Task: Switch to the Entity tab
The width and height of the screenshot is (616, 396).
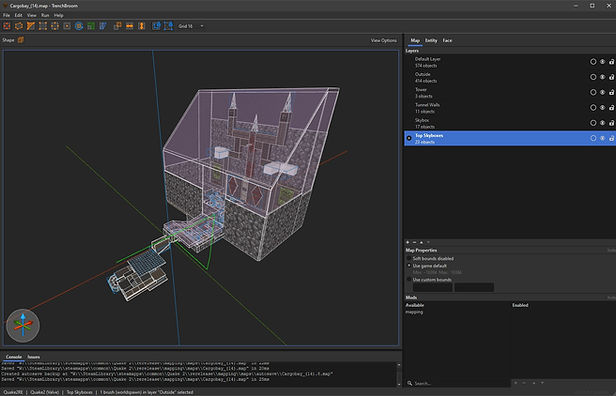Action: (x=431, y=40)
